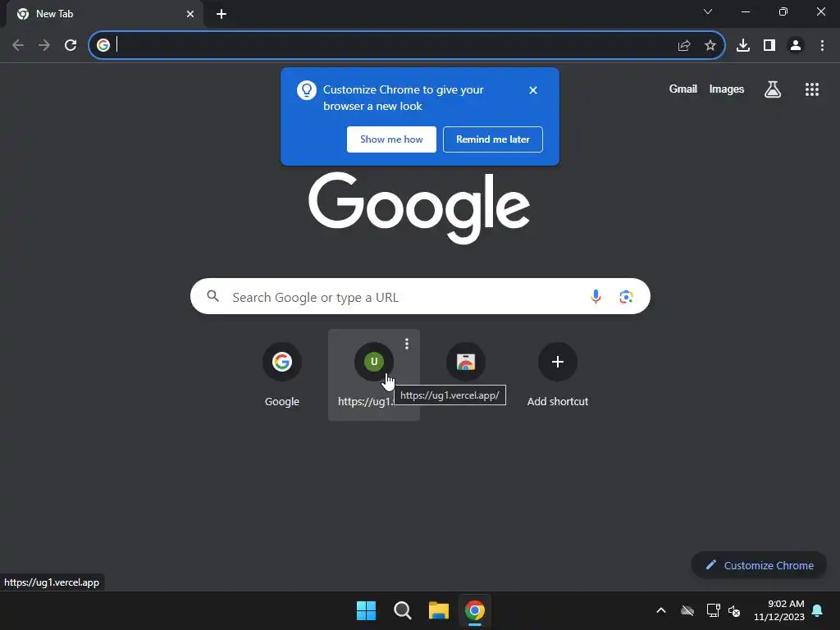Open File Explorer from taskbar
This screenshot has width=840, height=630.
[439, 610]
